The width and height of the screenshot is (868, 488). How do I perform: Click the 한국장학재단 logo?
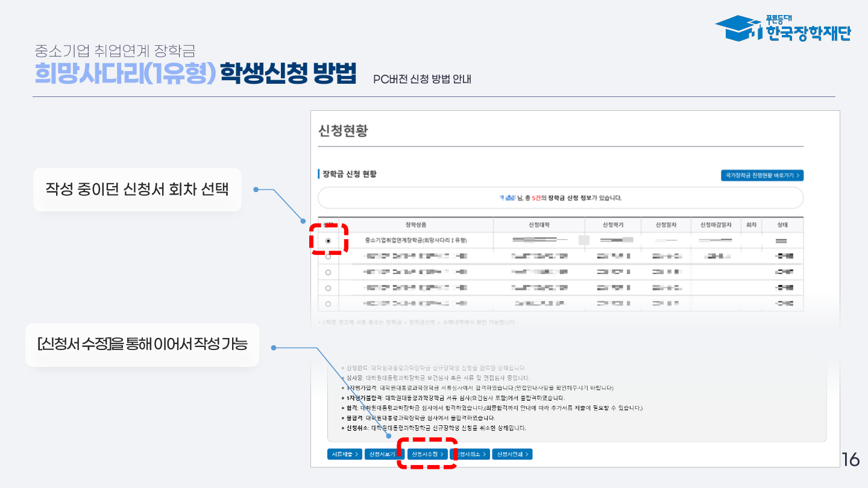coord(782,28)
